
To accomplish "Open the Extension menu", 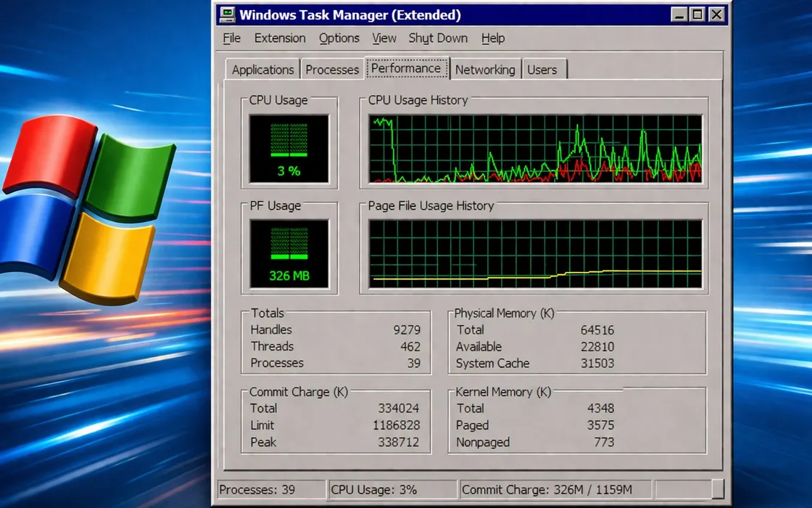I will (x=280, y=38).
